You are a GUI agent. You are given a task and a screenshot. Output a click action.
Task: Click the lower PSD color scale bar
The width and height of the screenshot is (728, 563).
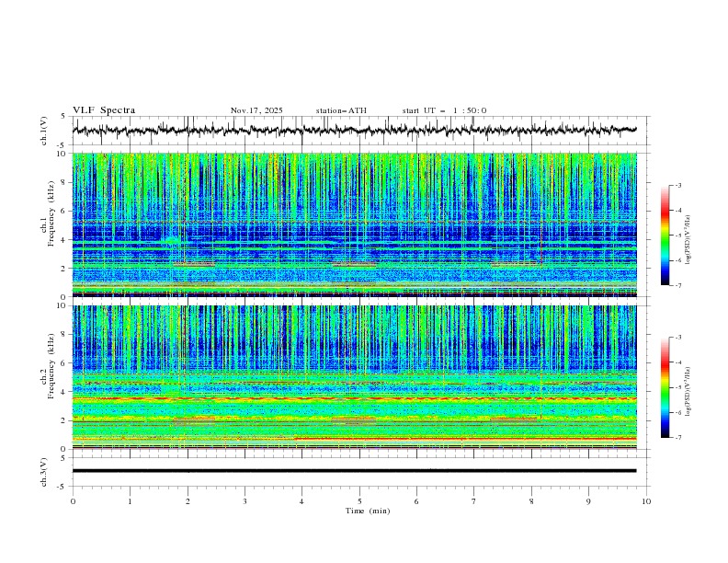point(665,387)
